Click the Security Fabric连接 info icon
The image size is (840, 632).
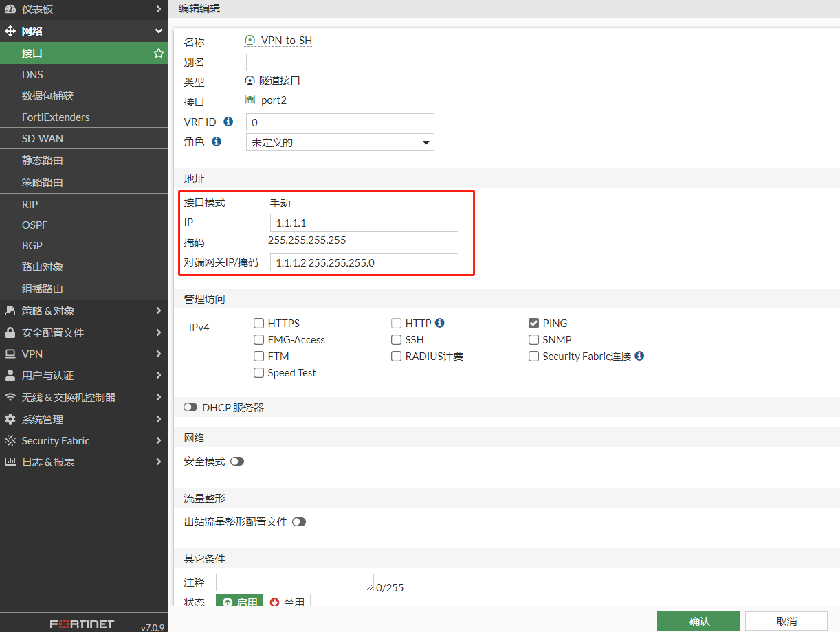(x=639, y=356)
